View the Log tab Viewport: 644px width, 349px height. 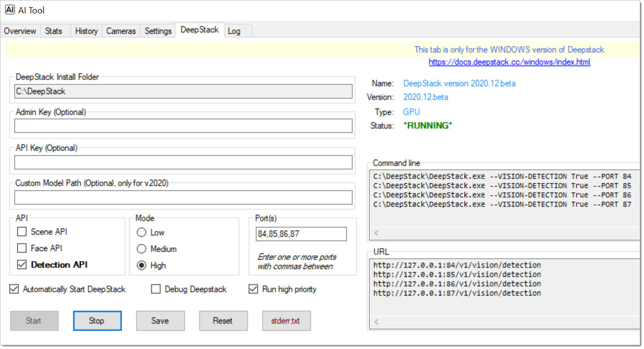coord(234,31)
